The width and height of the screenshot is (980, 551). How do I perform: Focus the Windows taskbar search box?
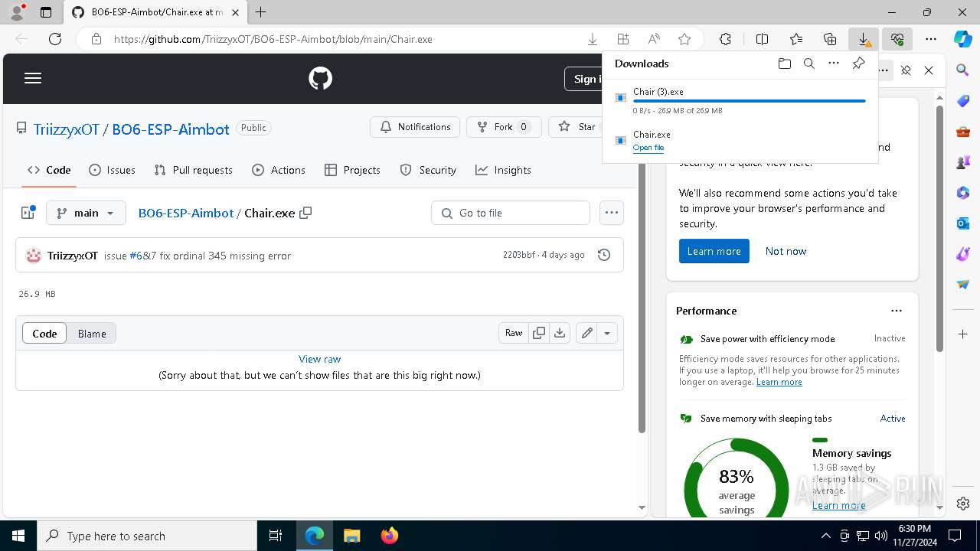(x=147, y=536)
